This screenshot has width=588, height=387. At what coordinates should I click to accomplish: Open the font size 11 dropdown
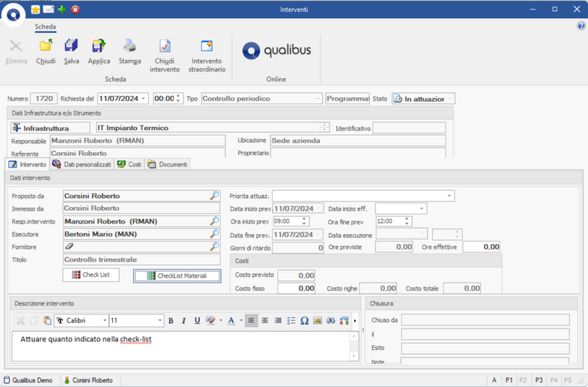click(160, 320)
